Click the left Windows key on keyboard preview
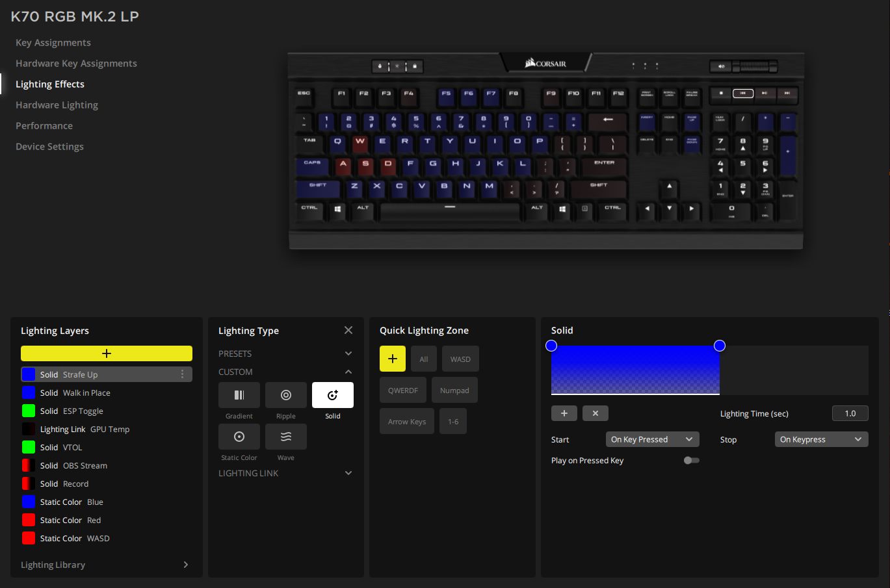The height and width of the screenshot is (588, 890). (x=337, y=211)
